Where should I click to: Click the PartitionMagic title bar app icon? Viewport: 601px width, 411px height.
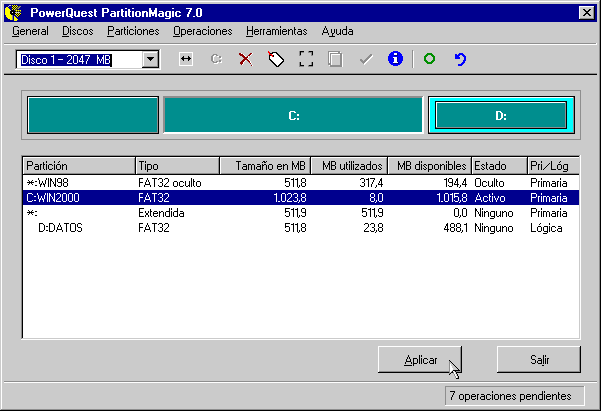(13, 13)
